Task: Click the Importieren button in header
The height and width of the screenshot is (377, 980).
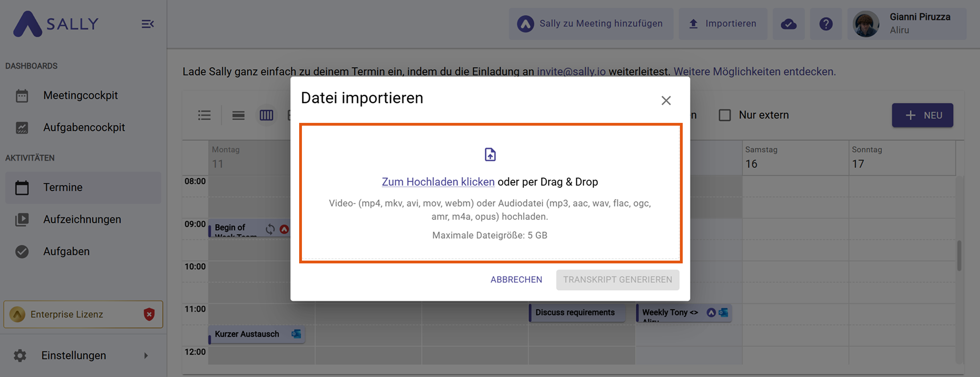Action: pyautogui.click(x=723, y=24)
